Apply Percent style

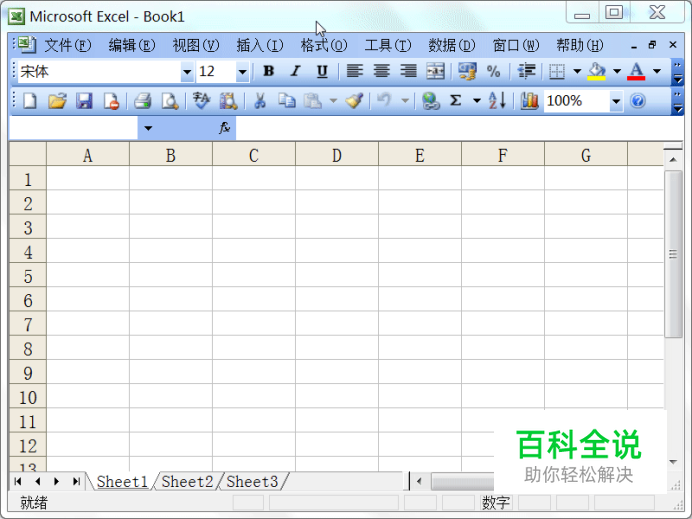click(493, 71)
